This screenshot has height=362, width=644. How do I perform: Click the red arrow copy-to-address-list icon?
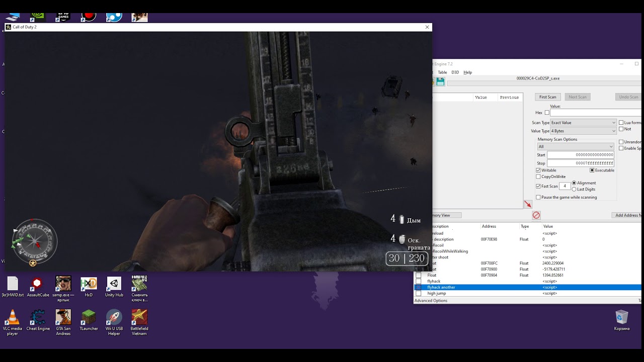[x=528, y=204]
